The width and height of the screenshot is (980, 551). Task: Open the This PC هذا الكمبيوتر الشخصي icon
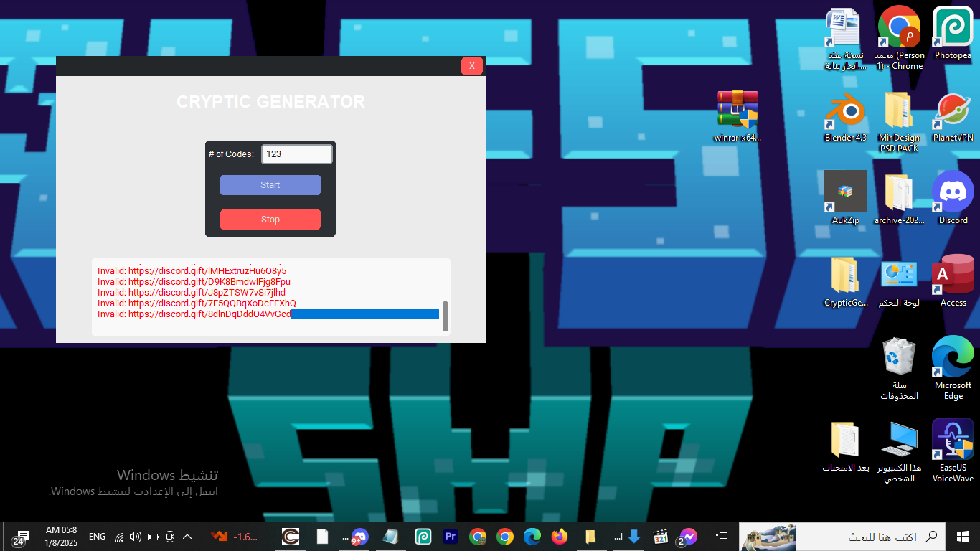tap(899, 451)
